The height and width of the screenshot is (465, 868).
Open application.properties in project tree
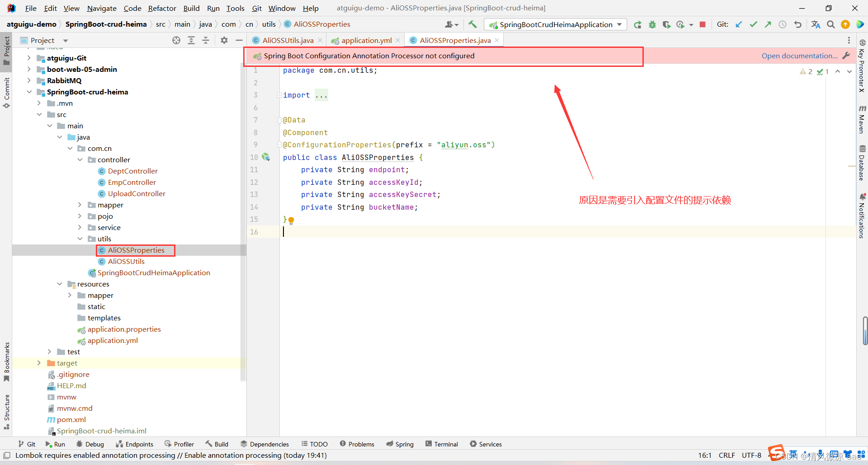pyautogui.click(x=124, y=329)
